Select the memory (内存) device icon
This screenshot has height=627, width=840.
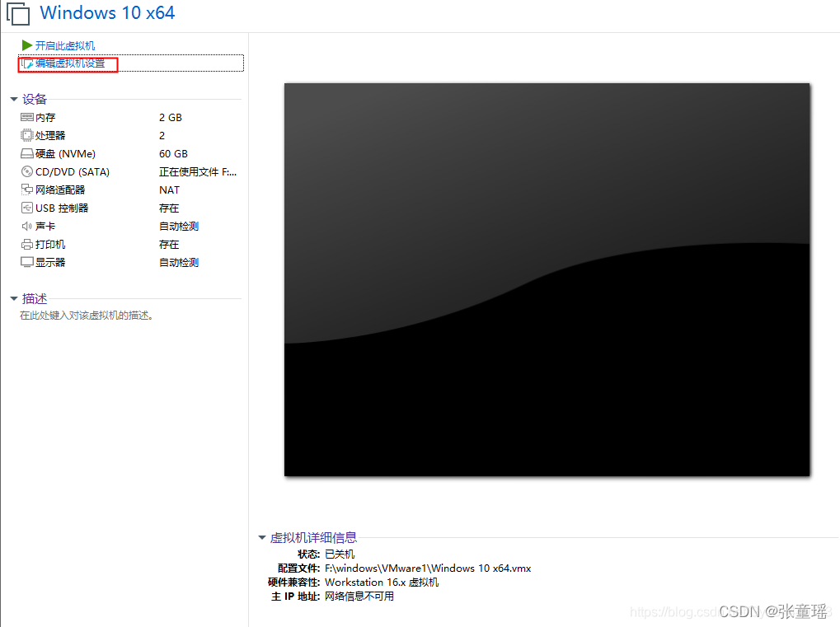pyautogui.click(x=26, y=117)
